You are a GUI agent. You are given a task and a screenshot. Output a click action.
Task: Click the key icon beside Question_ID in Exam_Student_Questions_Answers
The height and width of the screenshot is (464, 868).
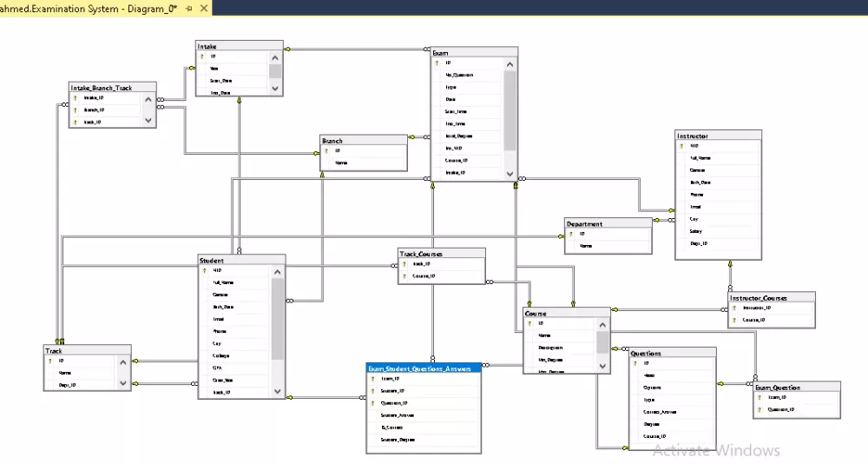coord(373,403)
